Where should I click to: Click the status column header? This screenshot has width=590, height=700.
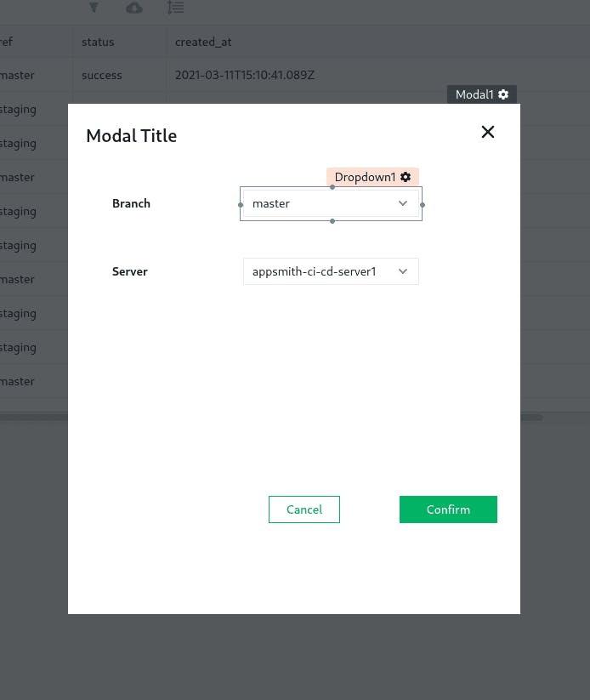(98, 42)
